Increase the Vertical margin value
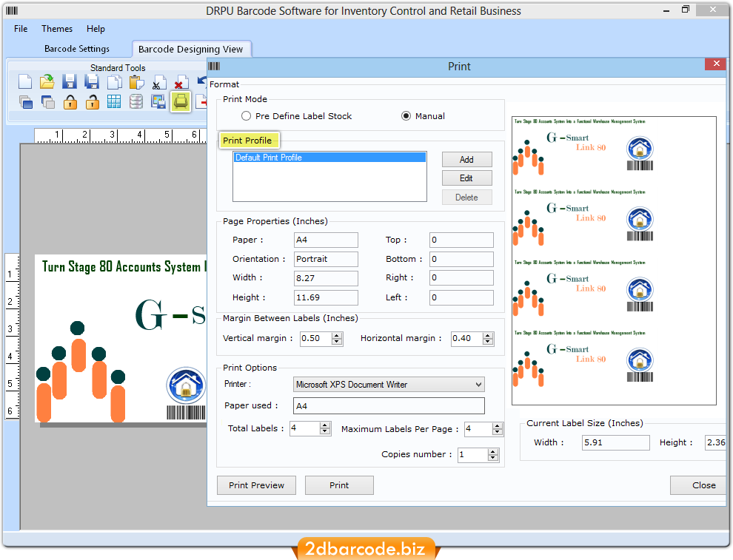This screenshot has width=733, height=560. click(337, 335)
